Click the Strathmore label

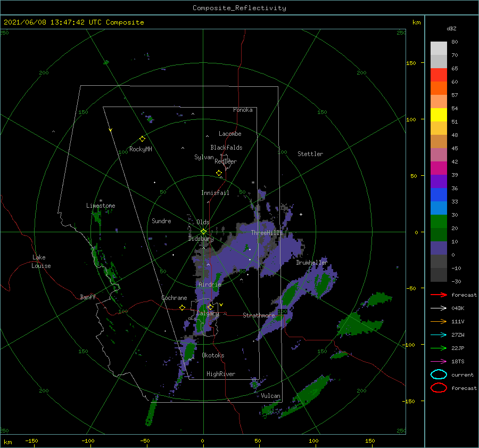[259, 315]
